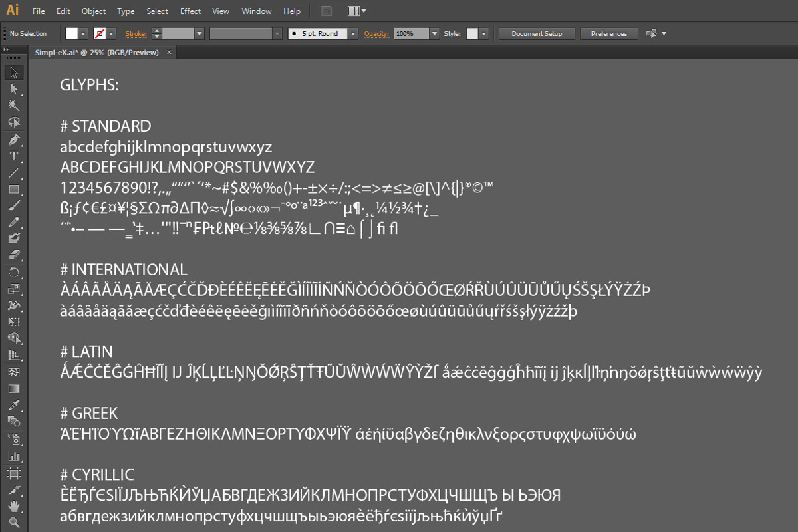This screenshot has width=798, height=532.
Task: Select the Lasso tool
Action: [x=14, y=122]
